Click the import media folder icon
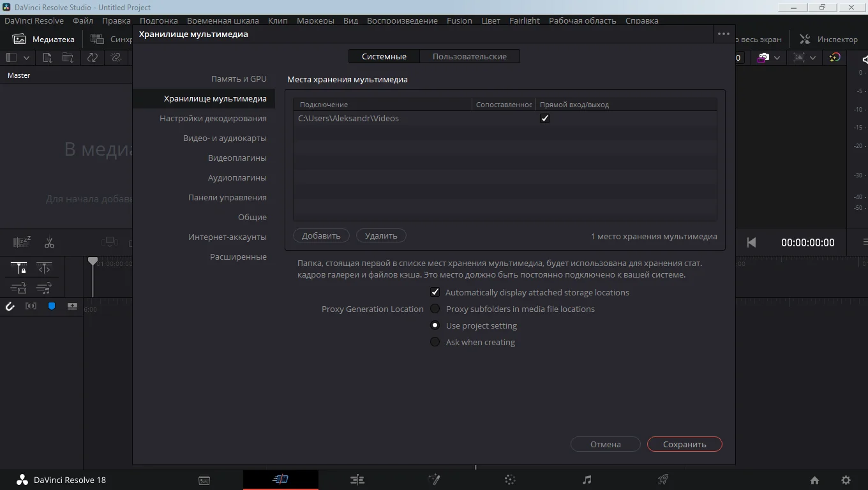The width and height of the screenshot is (868, 490). [68, 57]
